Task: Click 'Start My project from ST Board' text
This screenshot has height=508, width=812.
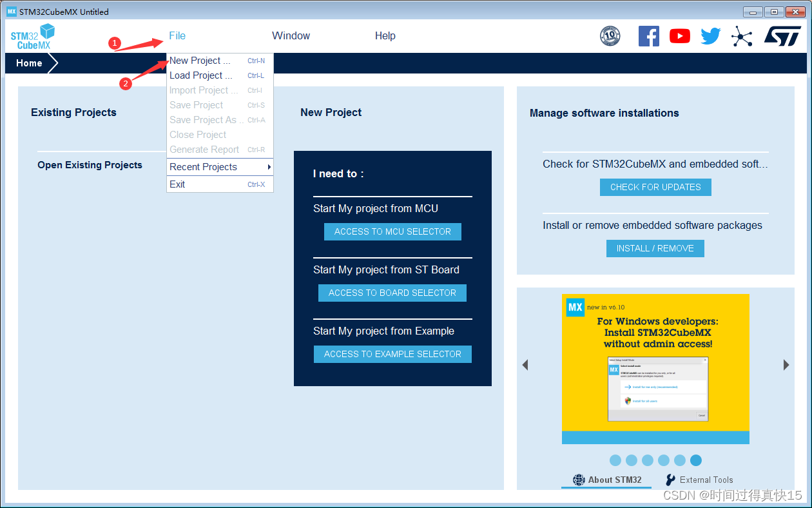Action: 387,270
